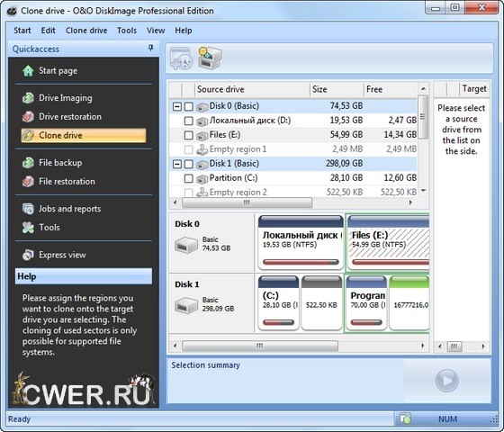Open Drive Imaging from the sidebar

pos(66,98)
